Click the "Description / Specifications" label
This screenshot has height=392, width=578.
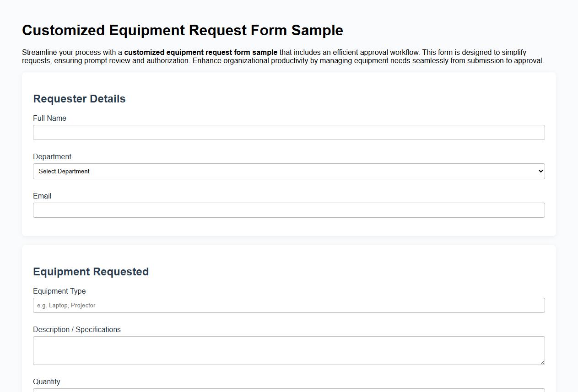77,329
